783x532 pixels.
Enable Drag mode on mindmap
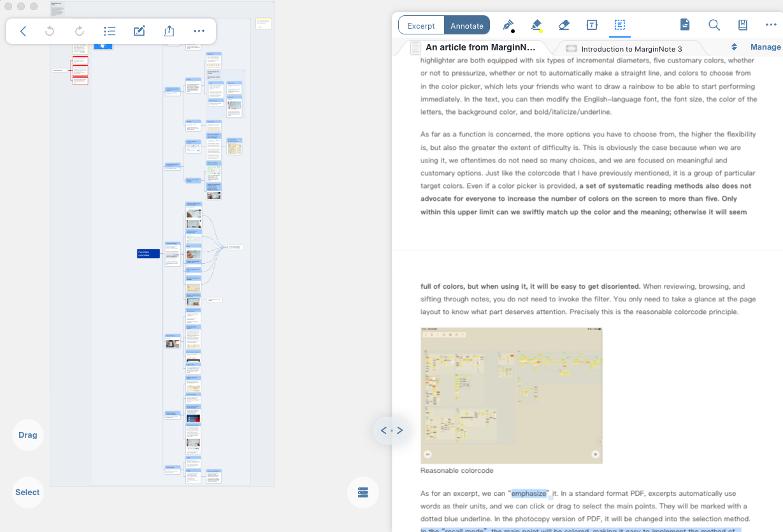click(x=27, y=435)
